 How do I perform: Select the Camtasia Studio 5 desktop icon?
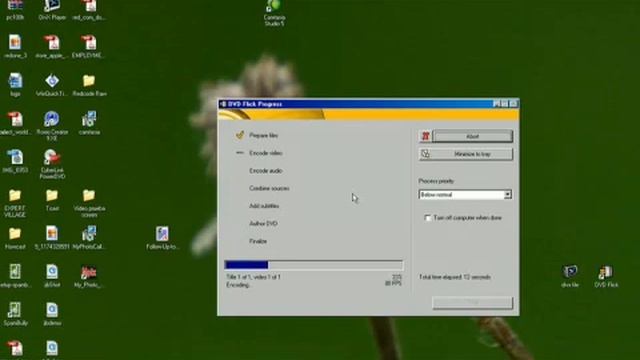click(274, 13)
